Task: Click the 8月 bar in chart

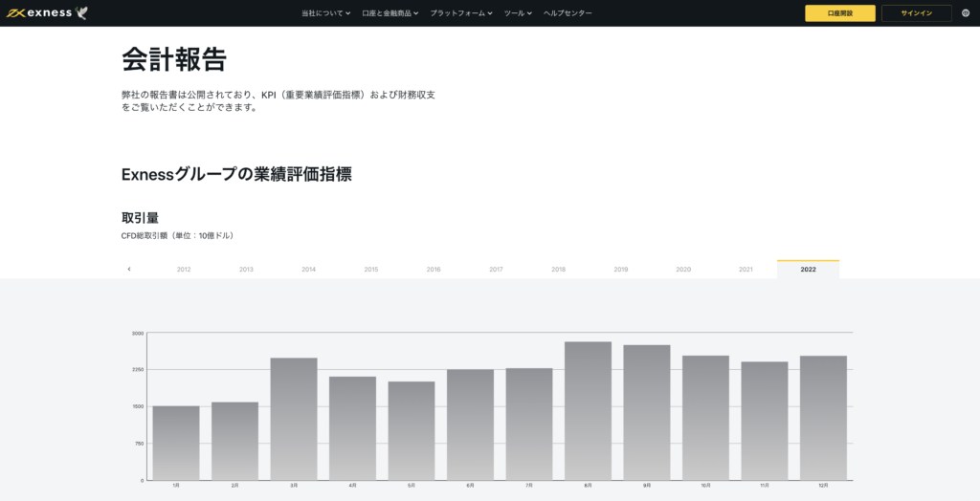Action: coord(589,411)
